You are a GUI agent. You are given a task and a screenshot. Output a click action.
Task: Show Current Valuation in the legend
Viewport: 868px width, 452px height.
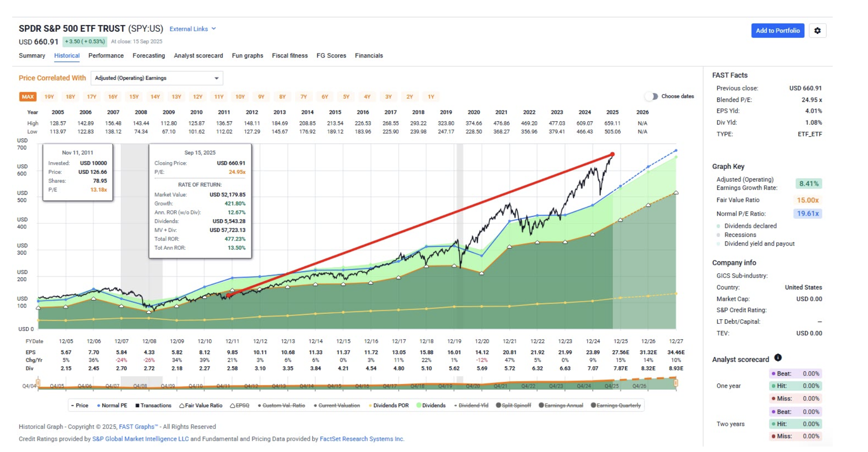[x=337, y=406]
